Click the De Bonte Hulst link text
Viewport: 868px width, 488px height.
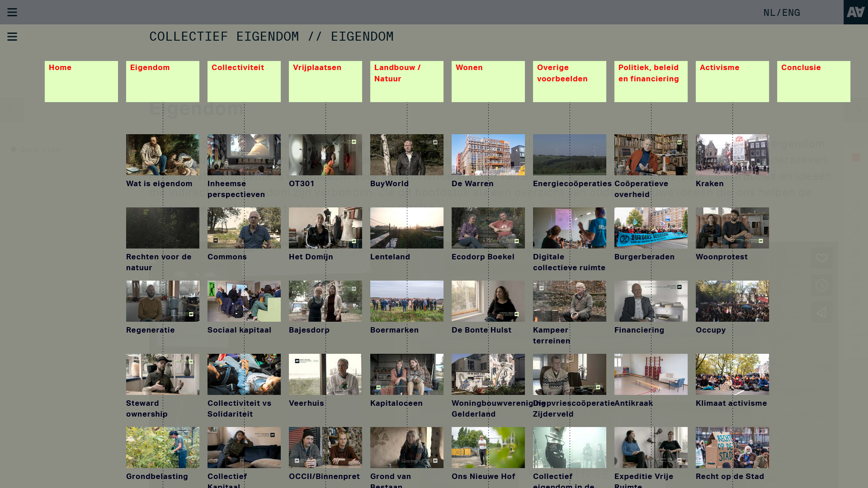pyautogui.click(x=481, y=330)
